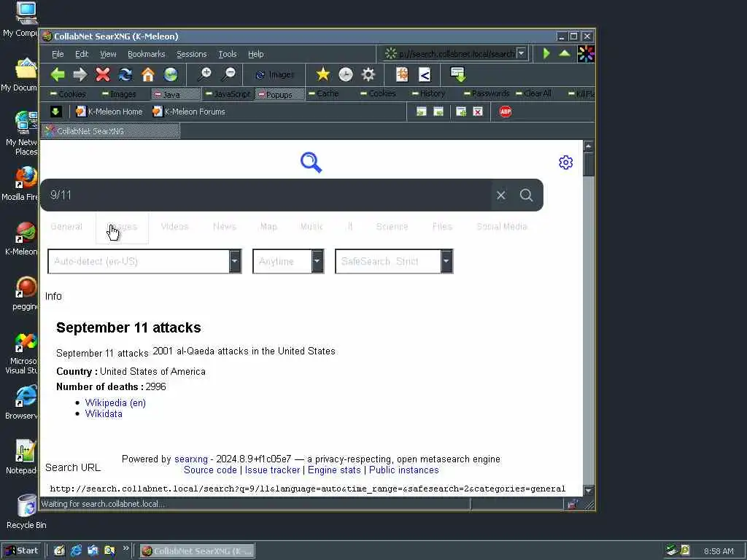This screenshot has height=560, width=747.
Task: Follow the searxng link in footer
Action: point(191,459)
